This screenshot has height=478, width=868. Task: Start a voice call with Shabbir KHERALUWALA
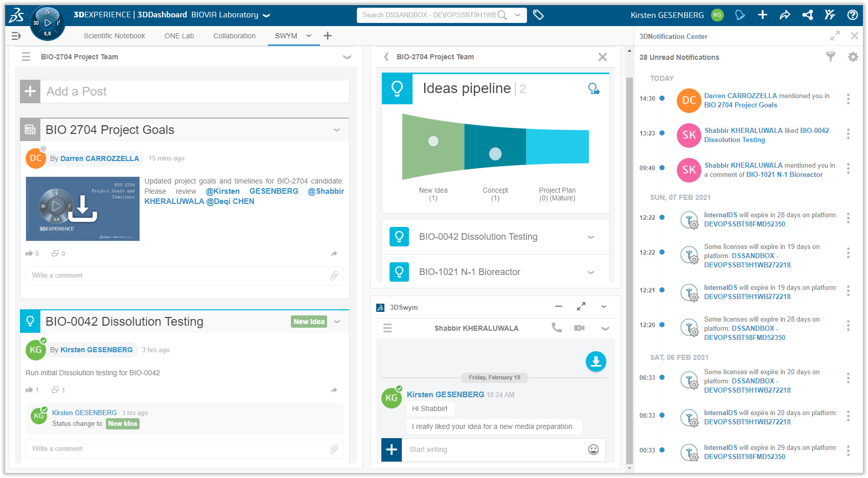coord(557,328)
